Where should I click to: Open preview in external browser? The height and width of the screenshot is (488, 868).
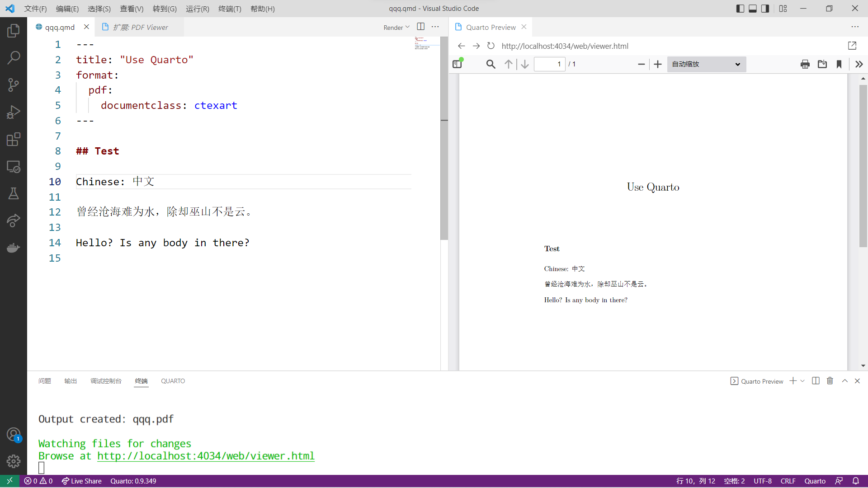tap(852, 46)
